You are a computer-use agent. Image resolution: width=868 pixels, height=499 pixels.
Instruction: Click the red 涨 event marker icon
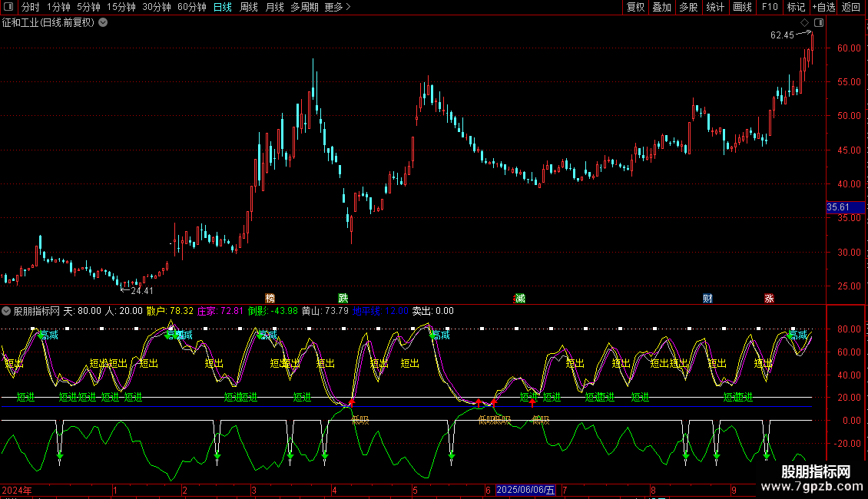click(769, 298)
